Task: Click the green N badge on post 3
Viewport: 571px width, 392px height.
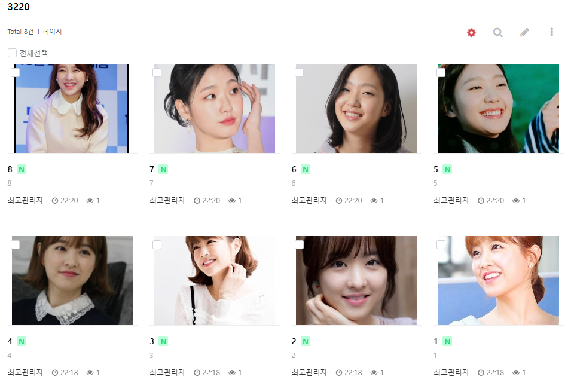Action: pos(163,341)
